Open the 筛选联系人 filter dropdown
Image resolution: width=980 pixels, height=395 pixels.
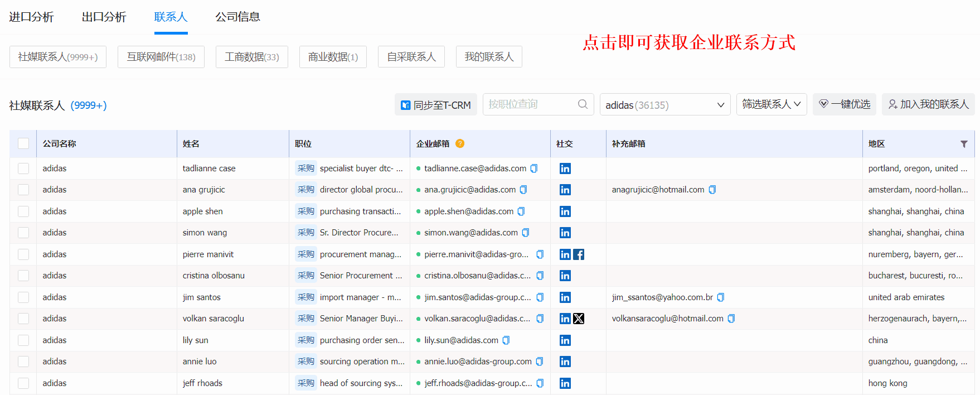771,104
